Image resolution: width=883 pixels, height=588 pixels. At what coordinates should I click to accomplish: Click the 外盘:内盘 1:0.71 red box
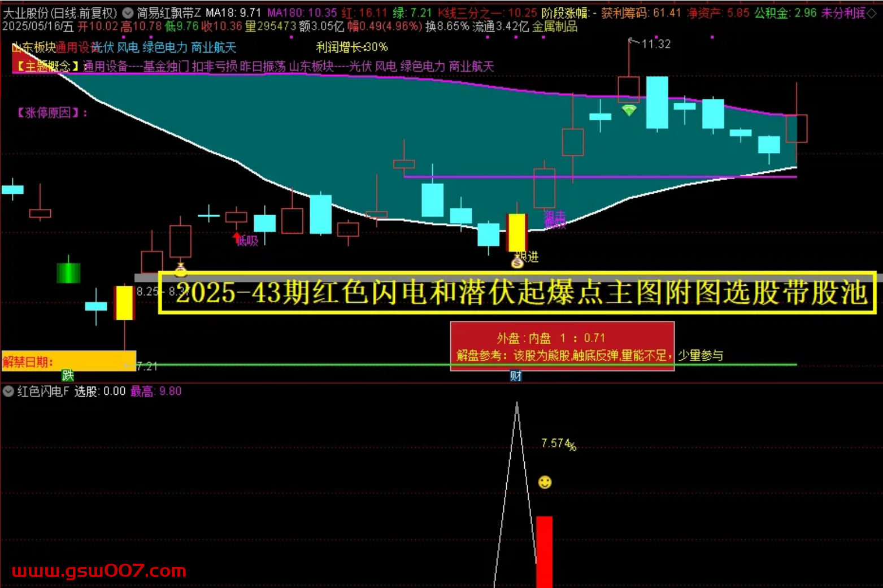point(562,346)
